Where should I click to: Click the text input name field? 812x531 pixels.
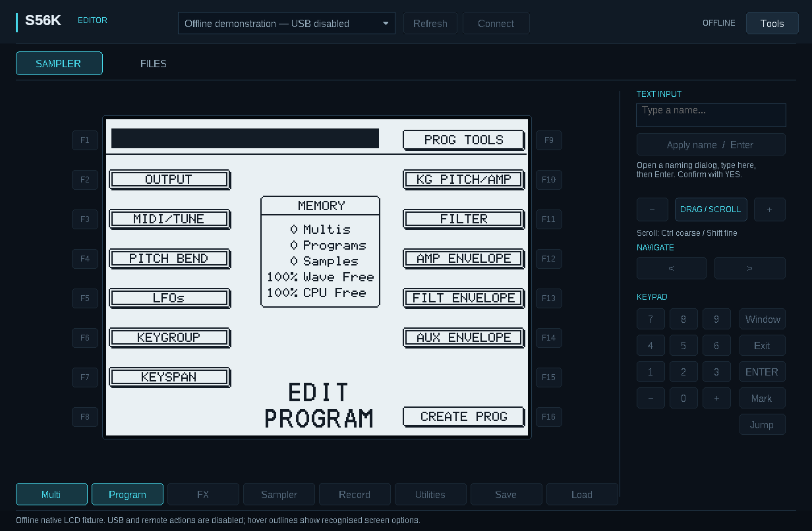711,115
